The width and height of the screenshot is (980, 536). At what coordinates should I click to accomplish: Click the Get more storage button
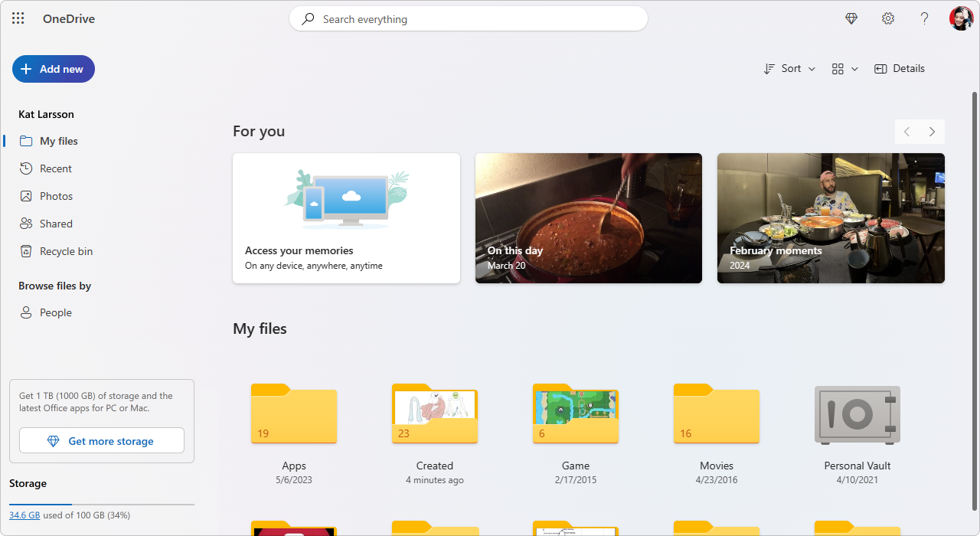click(x=101, y=440)
